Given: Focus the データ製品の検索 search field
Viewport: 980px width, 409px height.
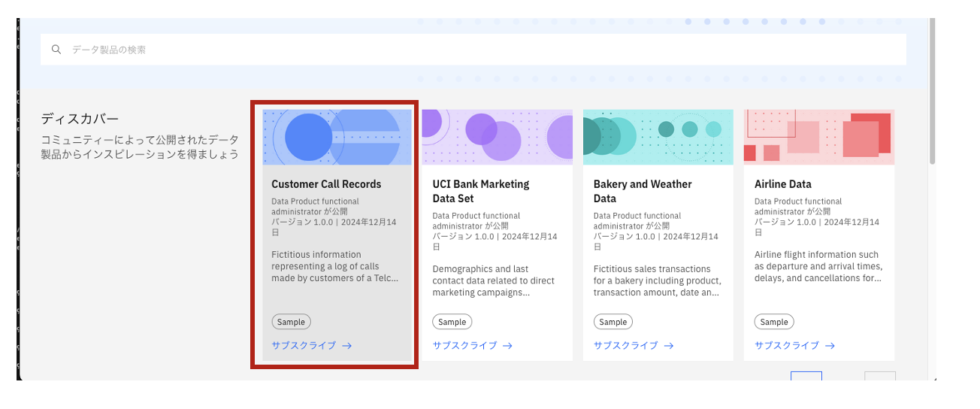Looking at the screenshot, I should click(473, 50).
